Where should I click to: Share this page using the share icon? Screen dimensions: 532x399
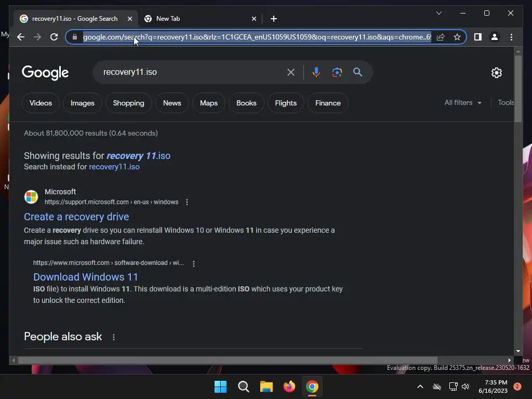coord(441,37)
